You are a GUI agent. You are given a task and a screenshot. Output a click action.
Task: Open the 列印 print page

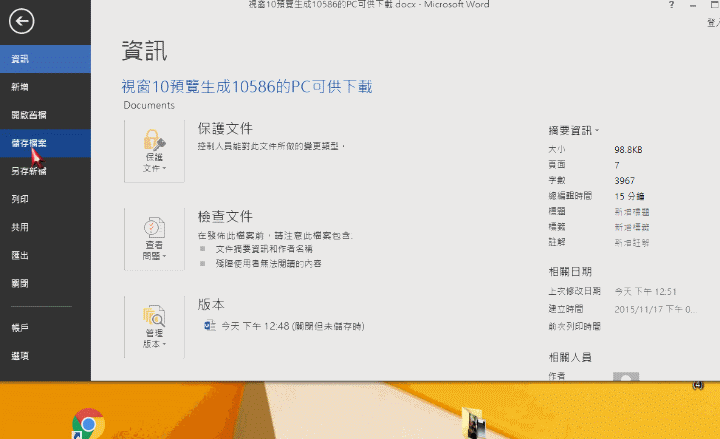pyautogui.click(x=45, y=199)
